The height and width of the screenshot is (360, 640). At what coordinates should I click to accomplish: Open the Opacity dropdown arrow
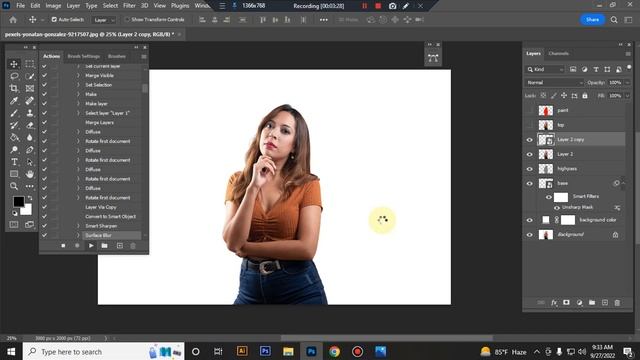(627, 82)
